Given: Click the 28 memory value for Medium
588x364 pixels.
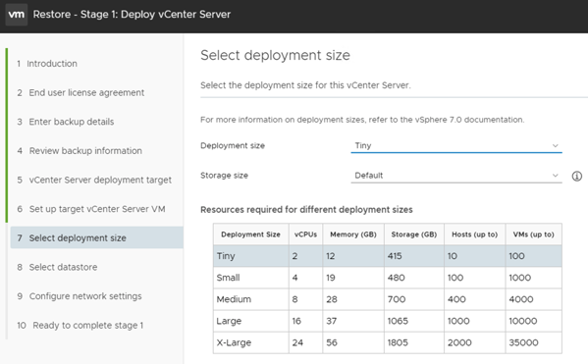Looking at the screenshot, I should point(332,299).
